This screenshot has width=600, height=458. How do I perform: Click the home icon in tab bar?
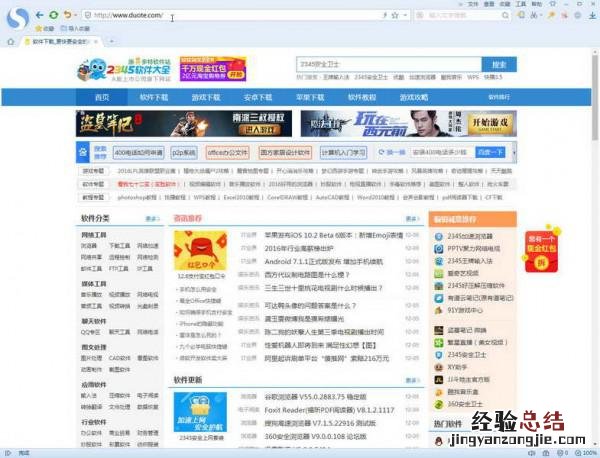[x=12, y=42]
